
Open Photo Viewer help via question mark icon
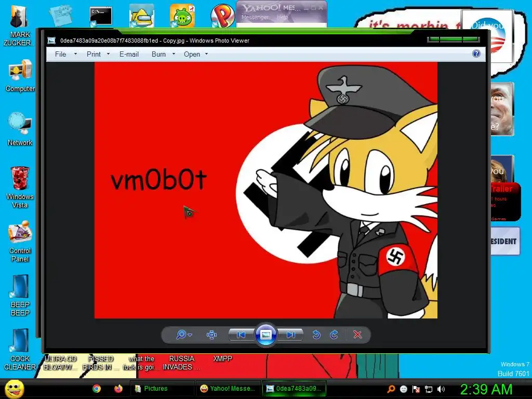476,54
